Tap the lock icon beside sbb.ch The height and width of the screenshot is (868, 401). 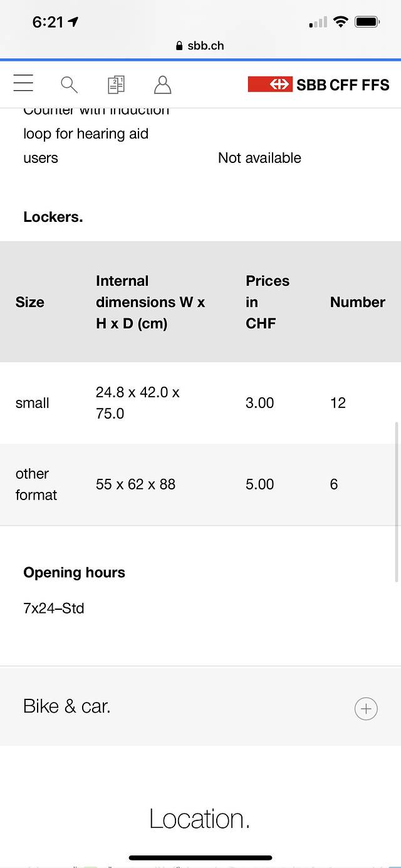pos(179,46)
